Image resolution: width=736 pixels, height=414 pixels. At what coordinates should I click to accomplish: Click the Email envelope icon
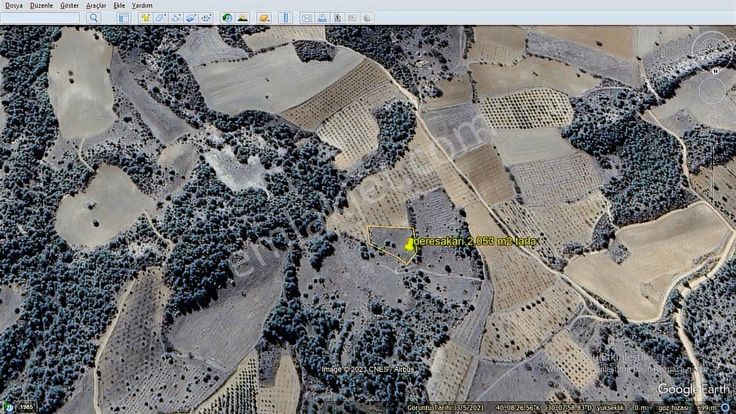click(307, 18)
